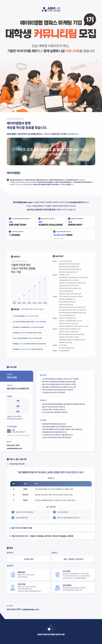Click the 'WE ALWAYS CHALLENGE' card
The height and width of the screenshot is (644, 102).
point(51,222)
